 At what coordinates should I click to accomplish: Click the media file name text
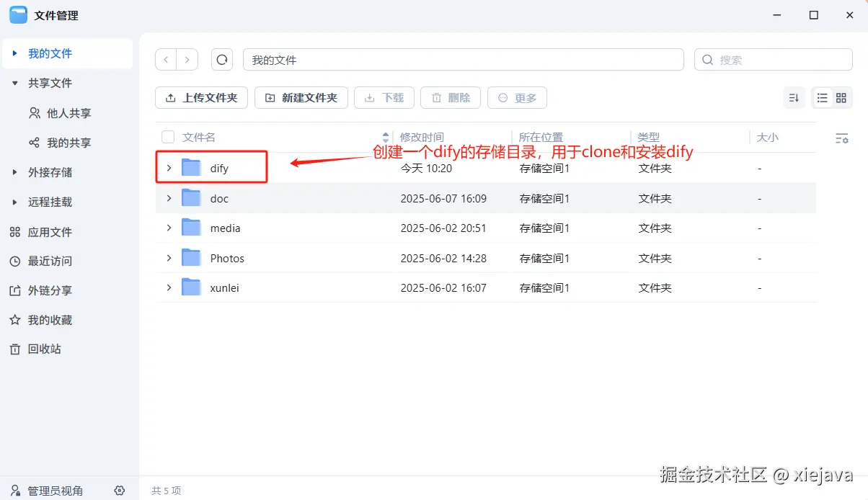(226, 228)
